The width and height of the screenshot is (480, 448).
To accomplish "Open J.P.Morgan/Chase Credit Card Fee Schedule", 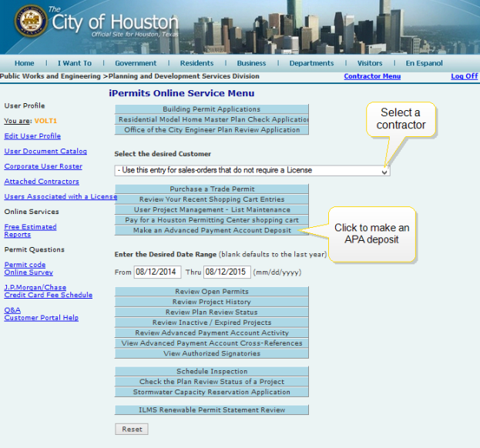I will [x=48, y=291].
